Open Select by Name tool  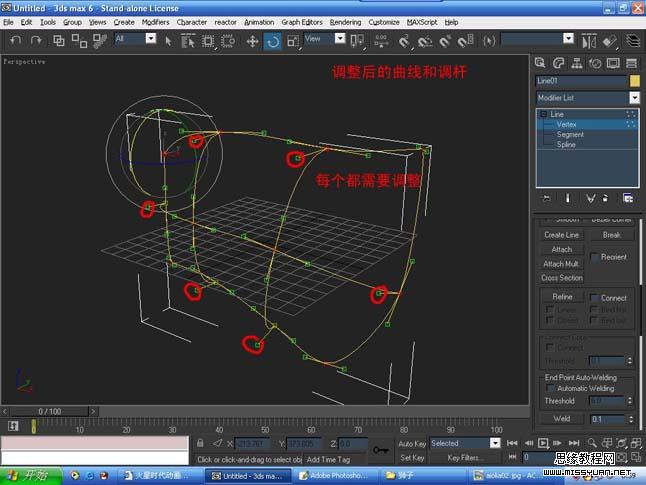click(x=188, y=41)
